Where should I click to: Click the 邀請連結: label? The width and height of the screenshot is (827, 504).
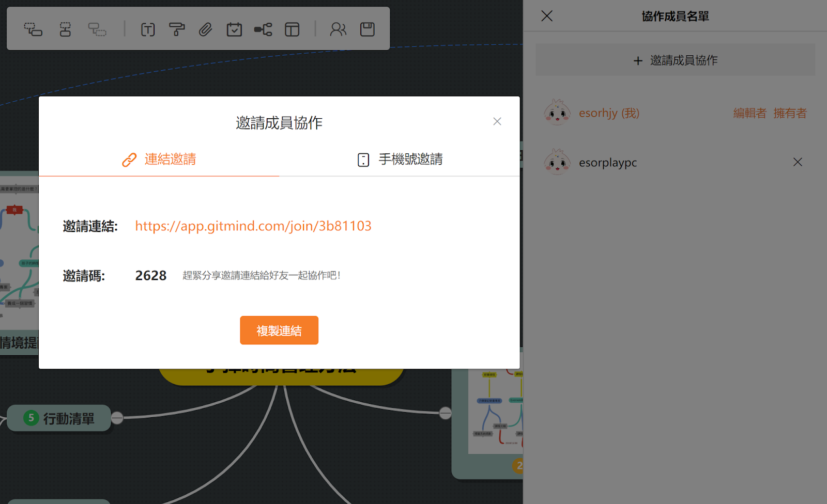[x=90, y=226]
